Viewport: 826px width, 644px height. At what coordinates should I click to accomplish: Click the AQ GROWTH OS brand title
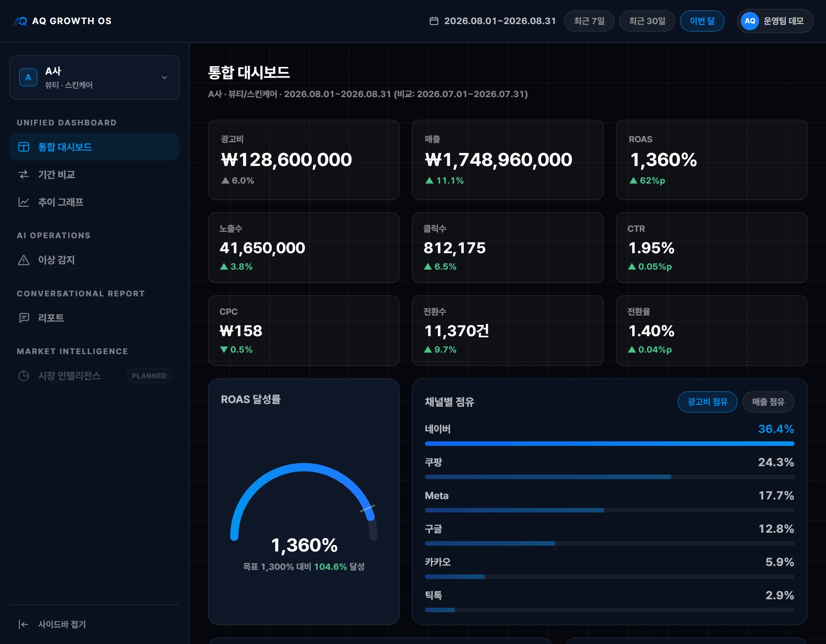pyautogui.click(x=72, y=21)
